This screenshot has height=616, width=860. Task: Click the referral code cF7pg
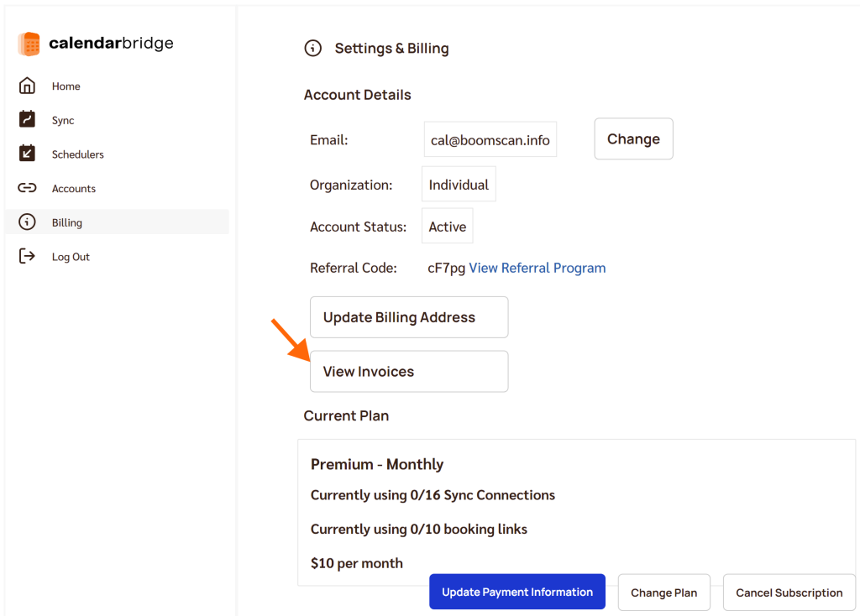pyautogui.click(x=447, y=268)
